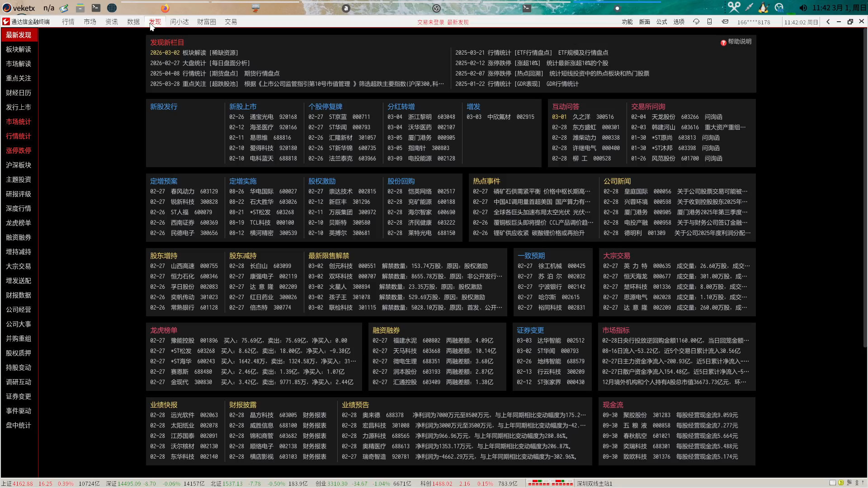Open the mobile phone icon in toolbar
This screenshot has height=488, width=868.
pos(709,22)
